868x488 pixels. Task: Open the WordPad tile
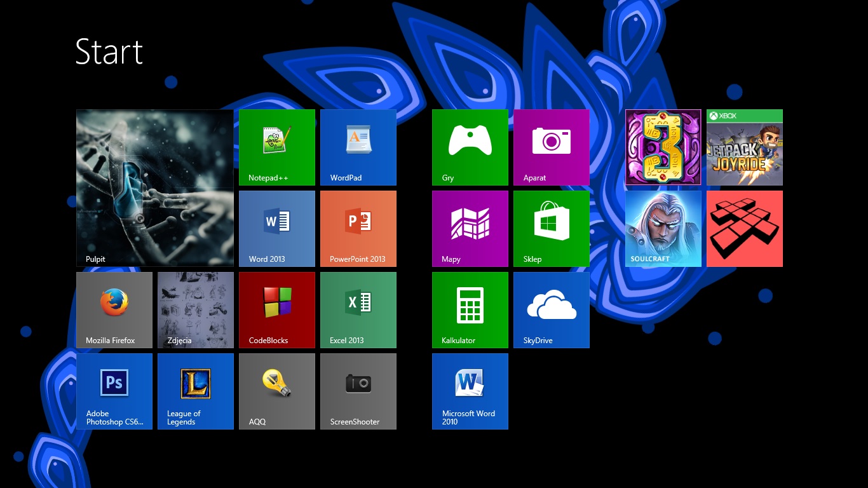[x=358, y=147]
